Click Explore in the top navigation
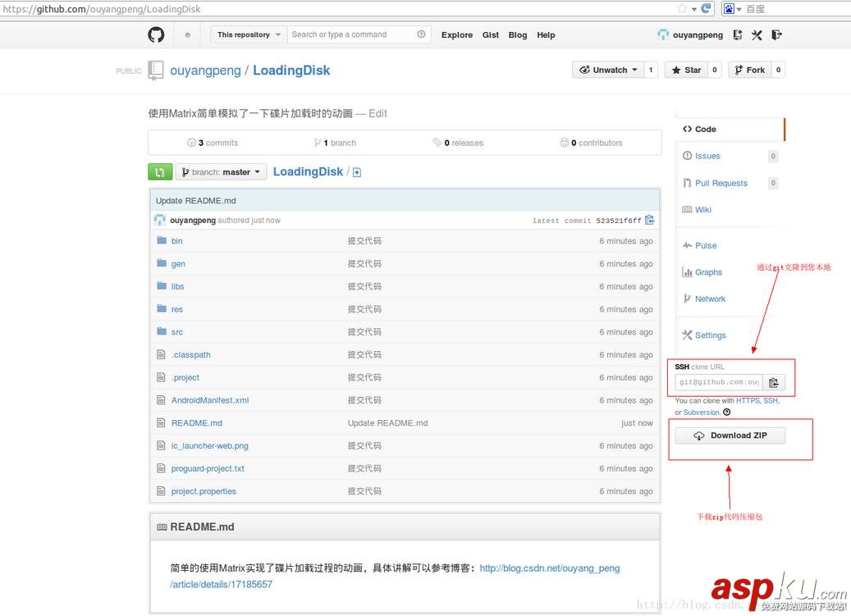This screenshot has height=616, width=851. tap(457, 34)
